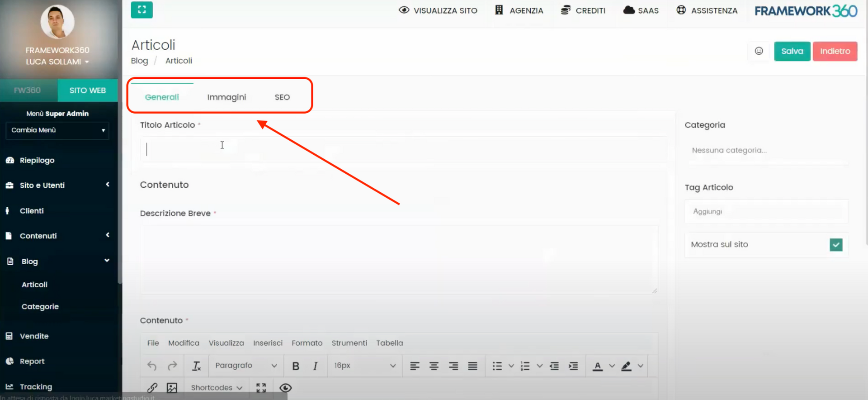Open the editor File menu

[x=153, y=343]
